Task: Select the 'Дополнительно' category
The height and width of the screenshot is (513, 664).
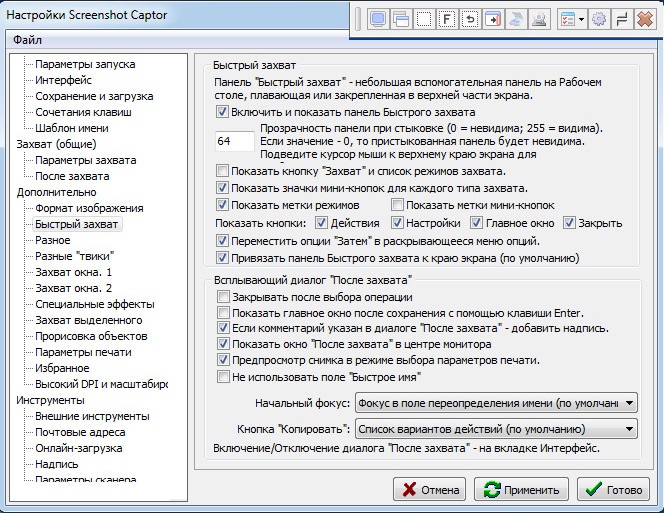Action: click(x=56, y=192)
